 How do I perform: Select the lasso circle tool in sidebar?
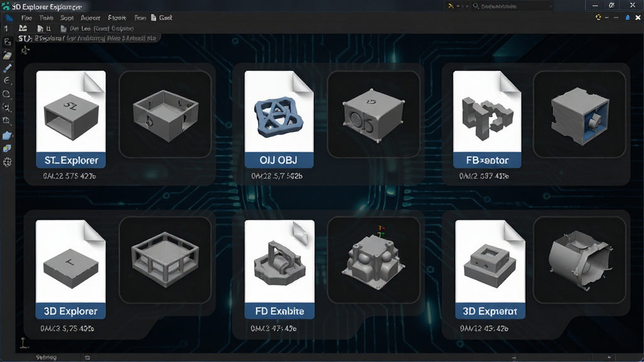tap(6, 94)
